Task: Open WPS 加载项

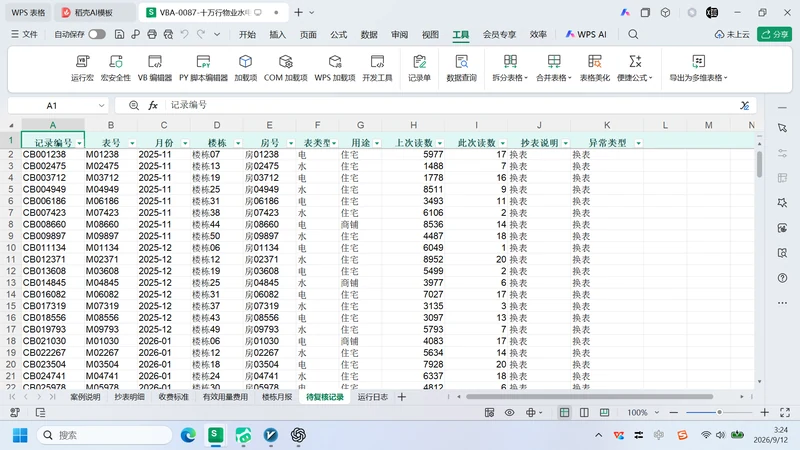Action: pyautogui.click(x=335, y=68)
